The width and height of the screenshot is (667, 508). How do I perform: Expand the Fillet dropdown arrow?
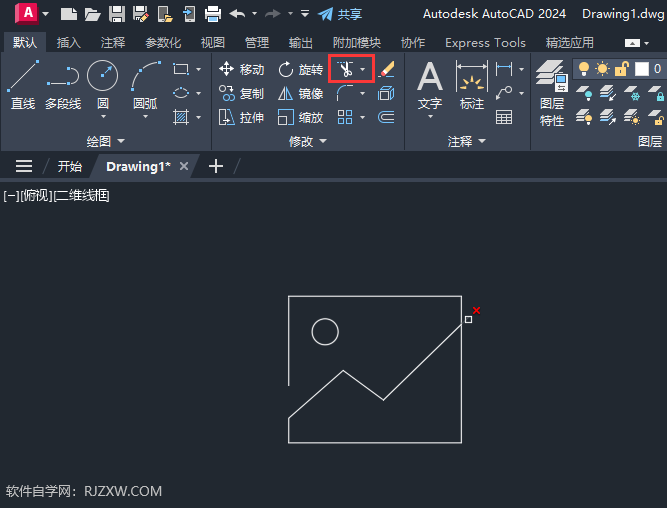click(362, 93)
